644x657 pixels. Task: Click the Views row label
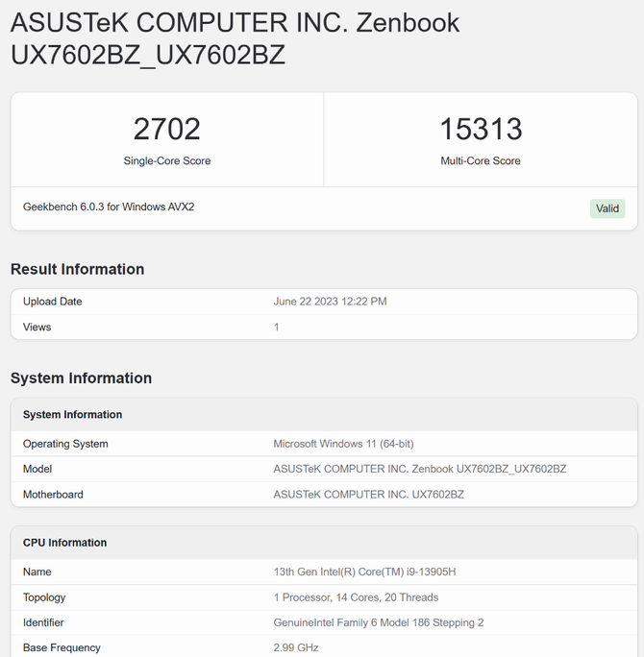[x=37, y=328]
